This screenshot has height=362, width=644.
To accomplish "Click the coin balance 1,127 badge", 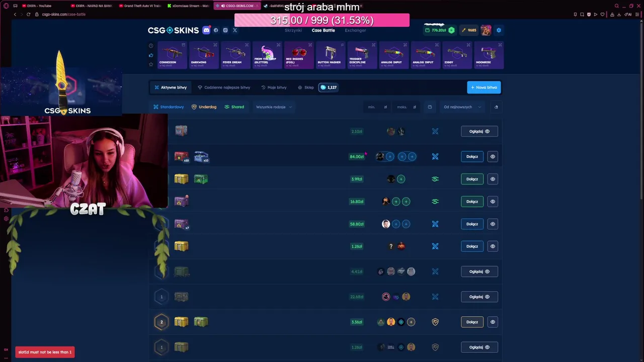I will tap(329, 87).
